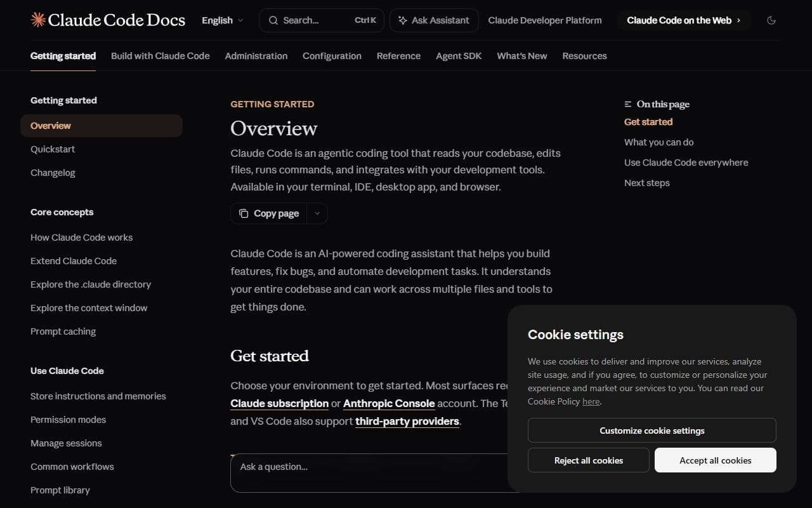Image resolution: width=812 pixels, height=508 pixels.
Task: Jump to Get started in page outline
Action: pos(648,122)
